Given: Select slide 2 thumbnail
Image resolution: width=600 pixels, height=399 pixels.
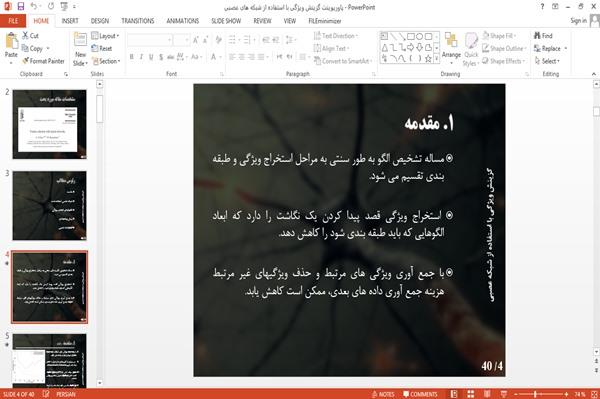Looking at the screenshot, I should click(49, 124).
